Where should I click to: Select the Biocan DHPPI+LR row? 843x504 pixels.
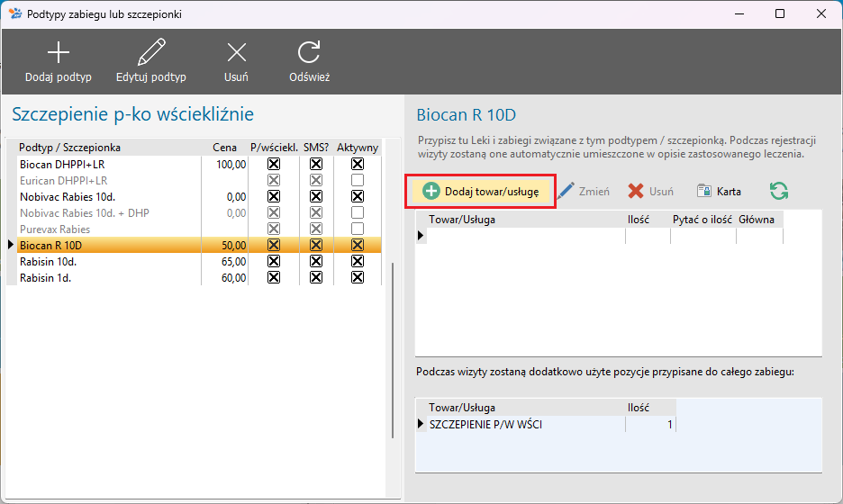[x=199, y=165]
